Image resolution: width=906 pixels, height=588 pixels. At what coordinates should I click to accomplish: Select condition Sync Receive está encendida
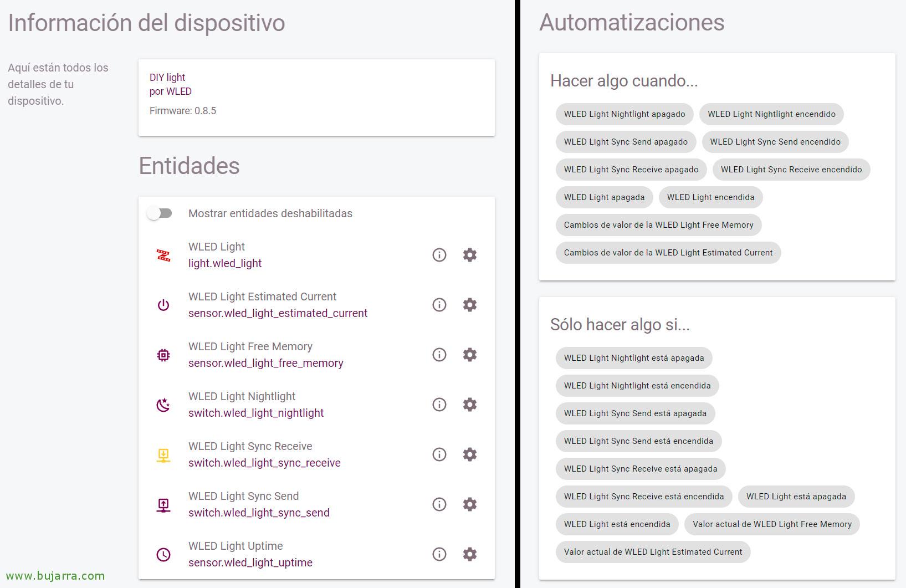(x=644, y=497)
